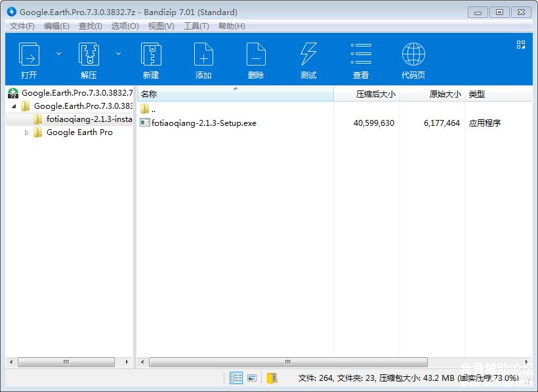
Task: Click the 添加 (Add files) toolbar icon
Action: (203, 54)
